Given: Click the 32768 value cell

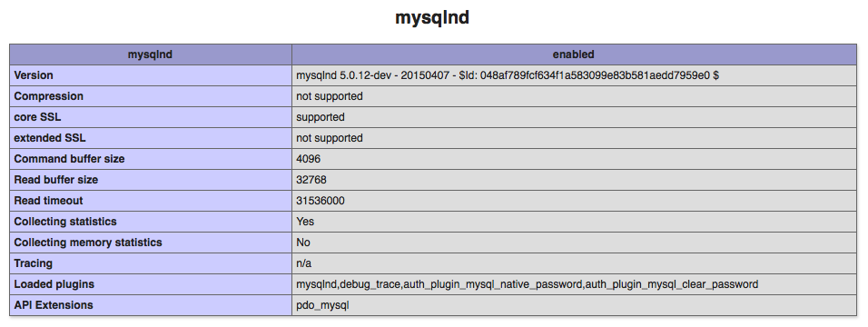Looking at the screenshot, I should click(574, 180).
